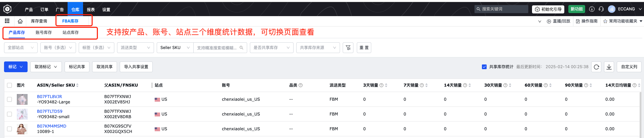Click the download circle icon in top bar
Screen dimensions: 644x138
coord(592,9)
